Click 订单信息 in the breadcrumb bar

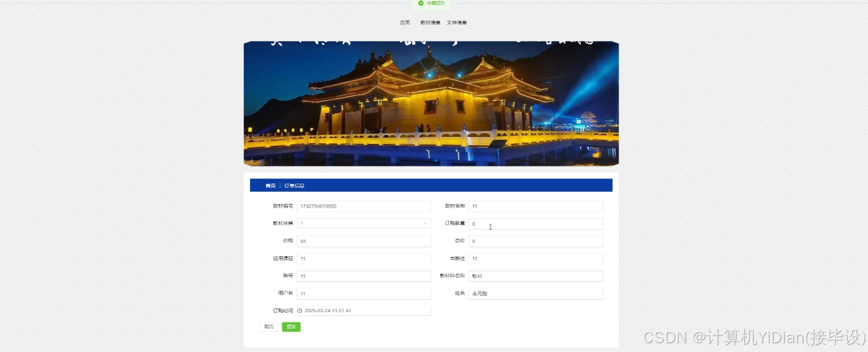point(294,185)
